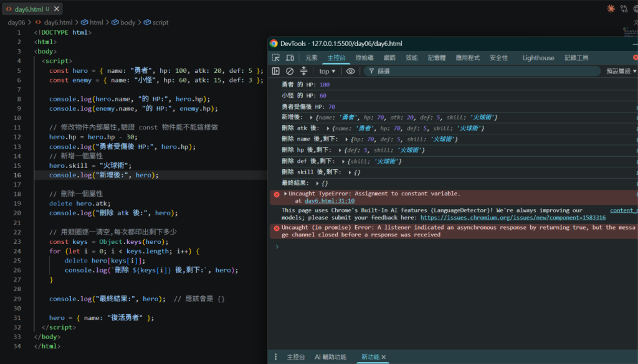Toggle the device toolbar icon in DevTools

pyautogui.click(x=290, y=58)
